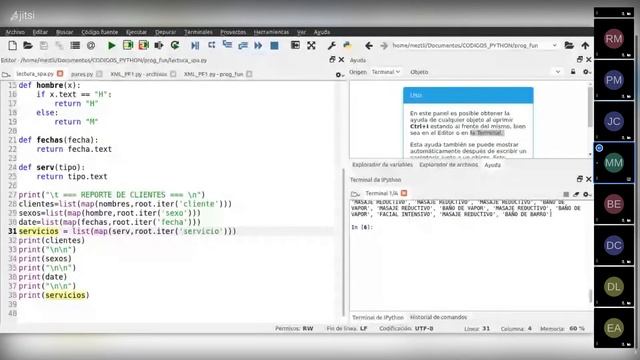Open the Archivo menu

pos(15,32)
